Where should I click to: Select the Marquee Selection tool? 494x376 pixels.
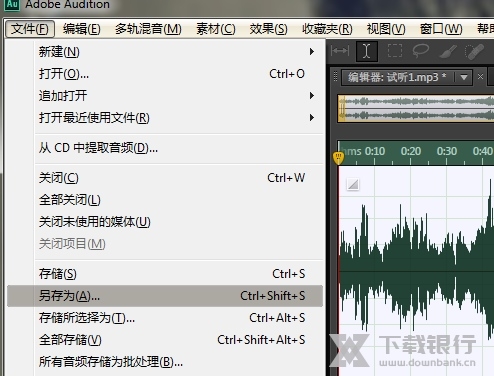(x=395, y=51)
